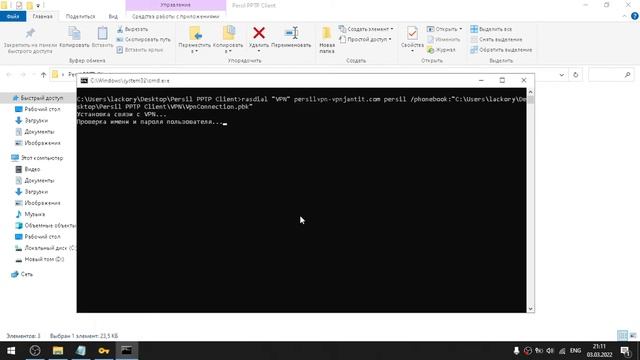Open the Easy access dropdown
This screenshot has height=360, width=640.
[x=365, y=40]
